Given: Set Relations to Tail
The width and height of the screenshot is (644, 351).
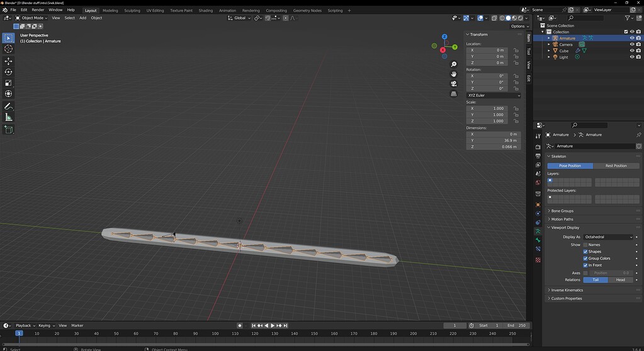Looking at the screenshot, I should (x=596, y=280).
